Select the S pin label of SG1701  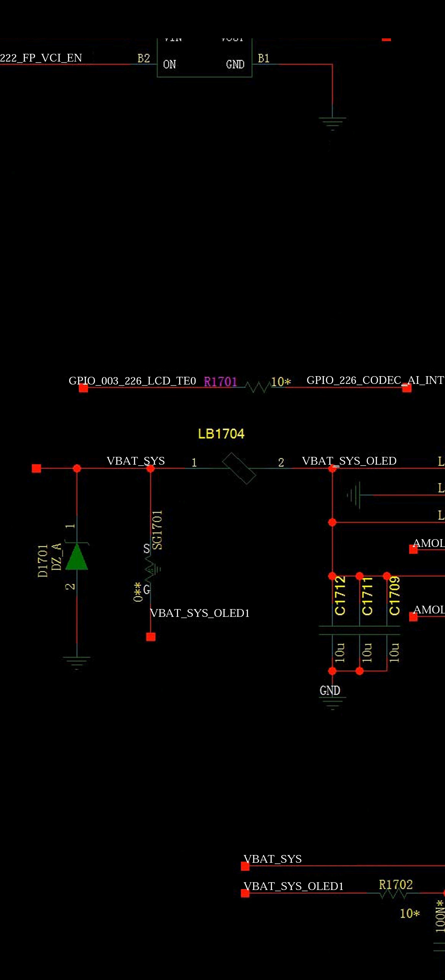tap(147, 548)
